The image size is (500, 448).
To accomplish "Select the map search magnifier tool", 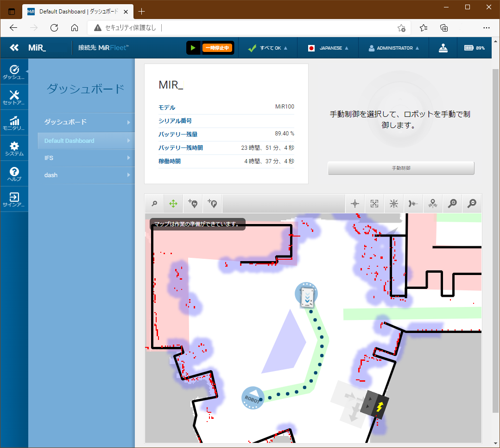I will [154, 203].
